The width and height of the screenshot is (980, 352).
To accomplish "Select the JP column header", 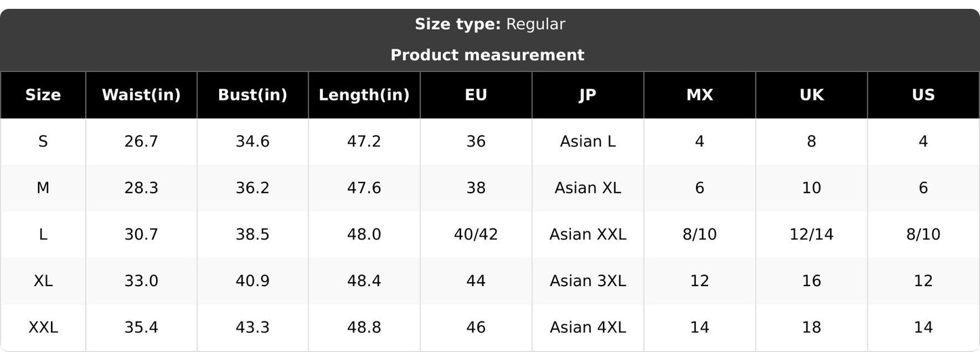I will click(588, 95).
